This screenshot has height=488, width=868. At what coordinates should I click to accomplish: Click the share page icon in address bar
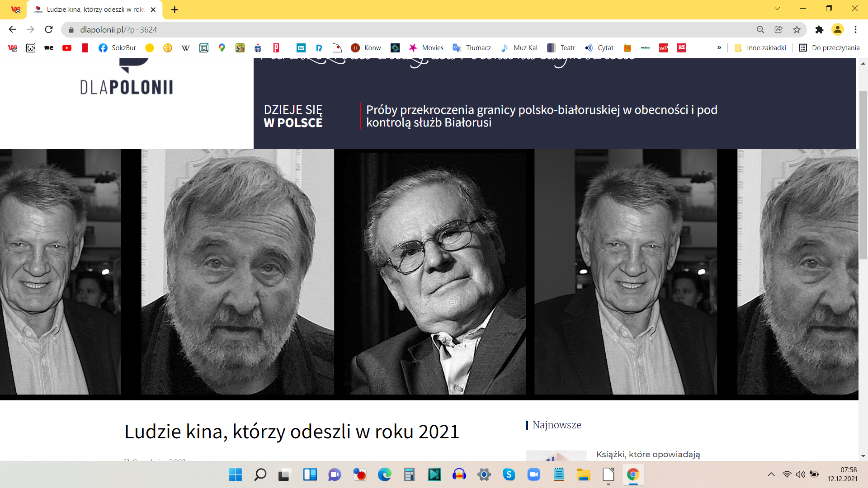point(778,29)
